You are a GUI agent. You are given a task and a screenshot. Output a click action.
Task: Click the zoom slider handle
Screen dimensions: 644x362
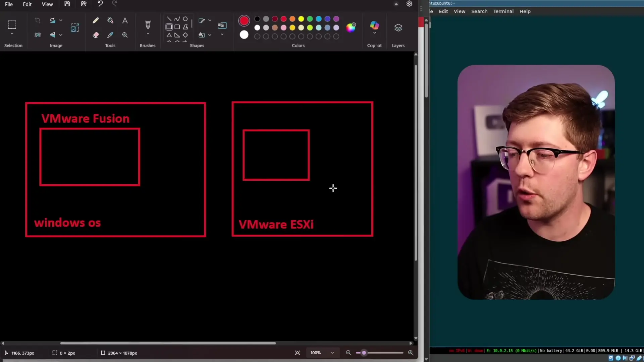(364, 353)
